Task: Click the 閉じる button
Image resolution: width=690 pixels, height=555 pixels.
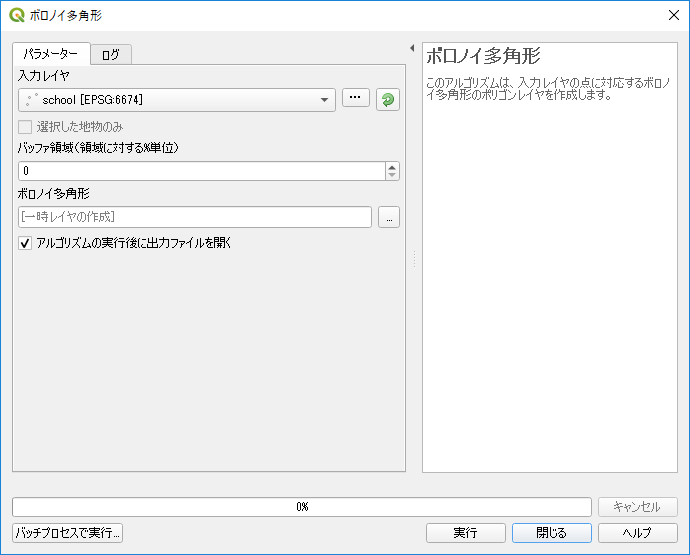Action: pyautogui.click(x=552, y=533)
